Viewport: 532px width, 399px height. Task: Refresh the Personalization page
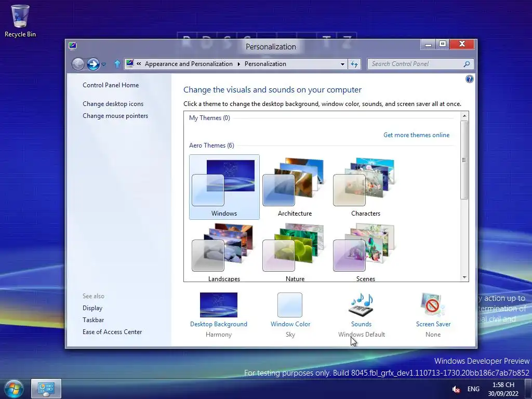[354, 64]
